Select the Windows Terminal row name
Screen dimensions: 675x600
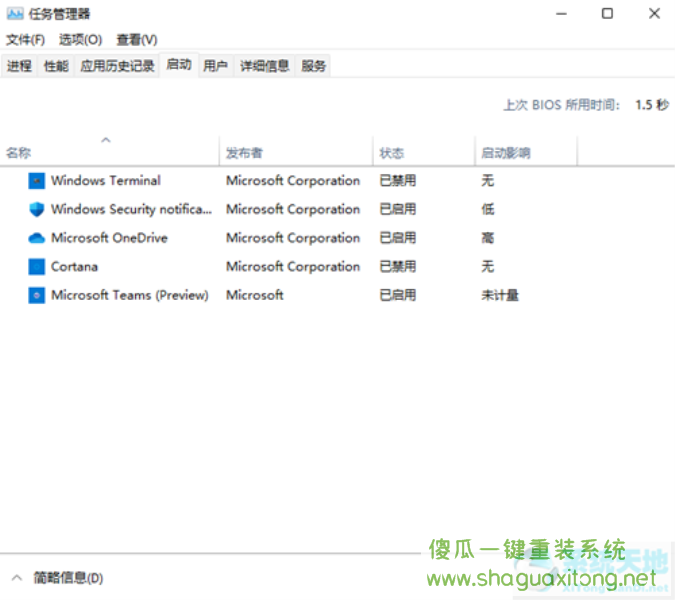pyautogui.click(x=106, y=181)
